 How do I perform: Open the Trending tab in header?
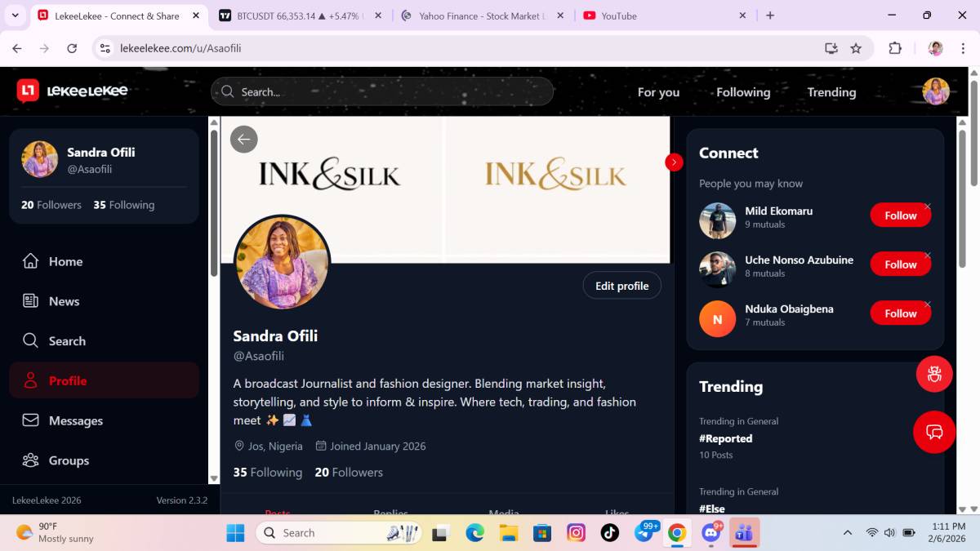tap(831, 92)
